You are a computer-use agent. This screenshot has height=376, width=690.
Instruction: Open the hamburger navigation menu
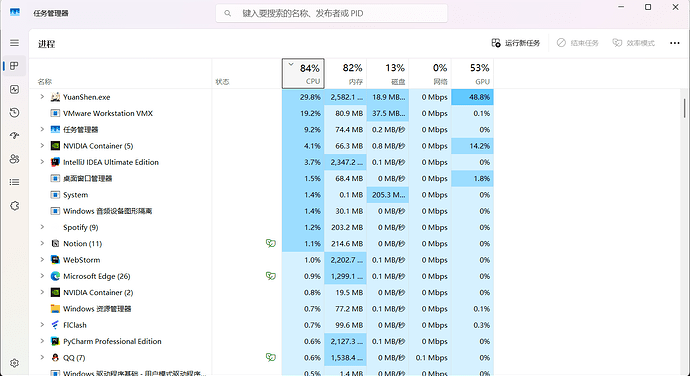tap(15, 43)
